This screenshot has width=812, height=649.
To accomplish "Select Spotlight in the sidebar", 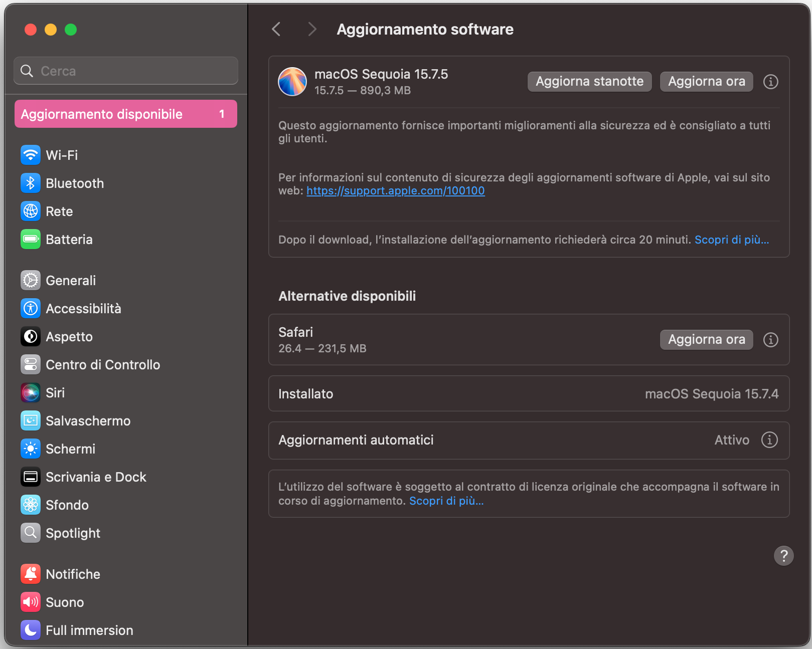I will (73, 533).
